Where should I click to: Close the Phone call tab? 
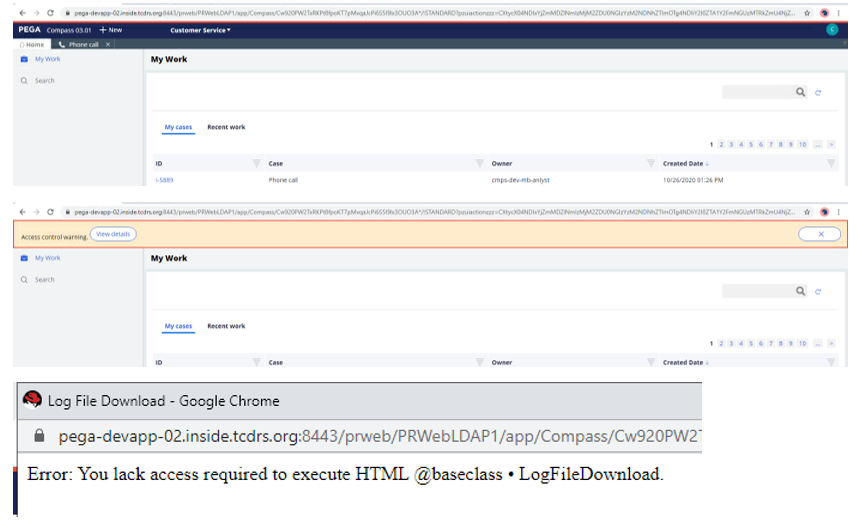point(108,44)
